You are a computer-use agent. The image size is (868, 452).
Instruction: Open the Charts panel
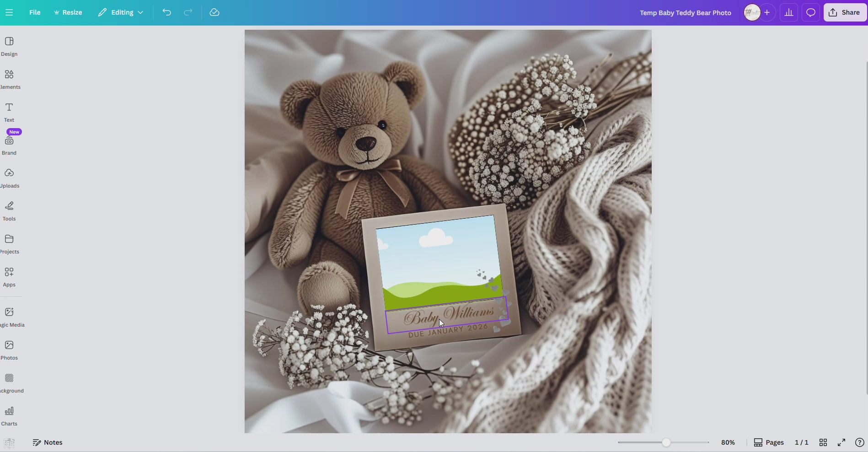click(x=9, y=414)
